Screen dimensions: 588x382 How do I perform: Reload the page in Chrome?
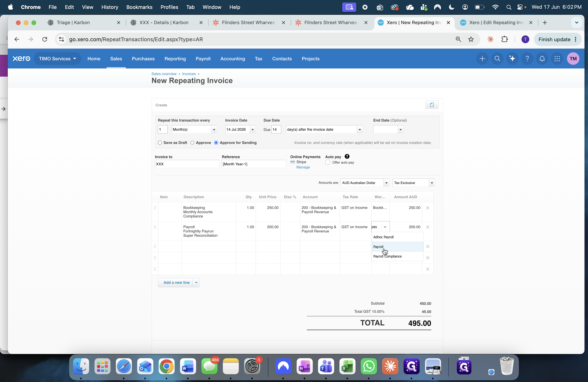pyautogui.click(x=45, y=39)
